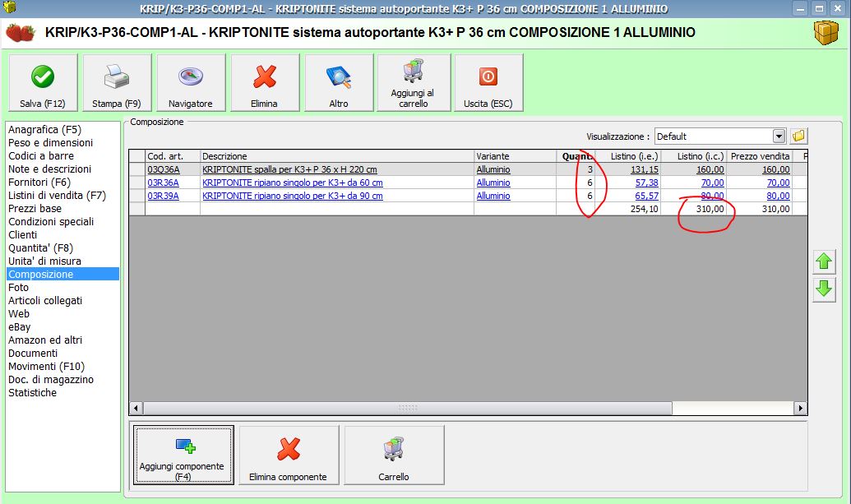The height and width of the screenshot is (504, 851).
Task: Click the Aggiungi componente (F4) button
Action: pyautogui.click(x=183, y=455)
